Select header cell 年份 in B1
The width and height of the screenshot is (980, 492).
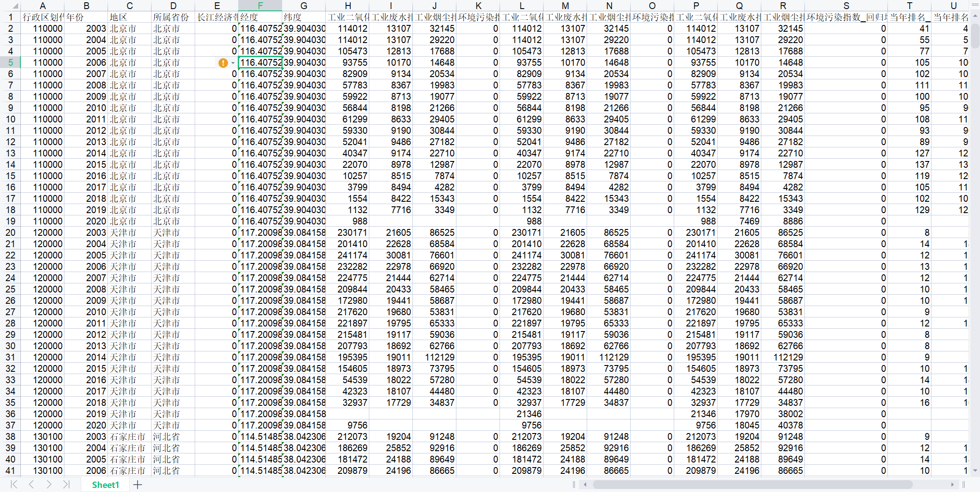[86, 17]
